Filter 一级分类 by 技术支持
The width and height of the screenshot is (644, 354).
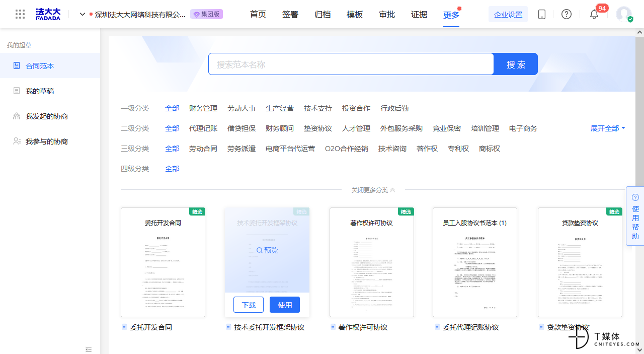pyautogui.click(x=318, y=108)
